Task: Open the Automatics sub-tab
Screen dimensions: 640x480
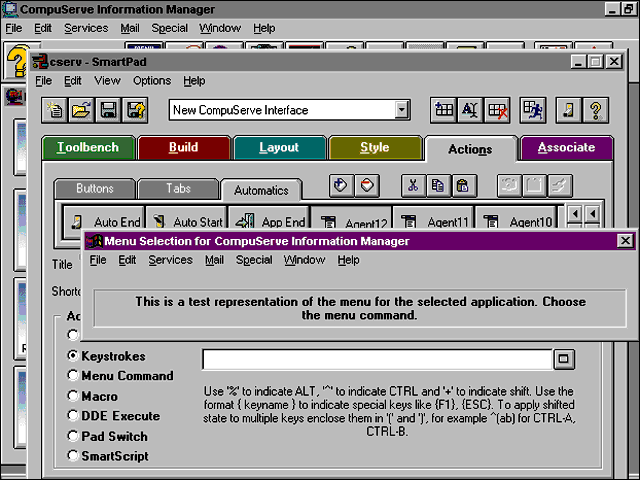Action: [261, 190]
